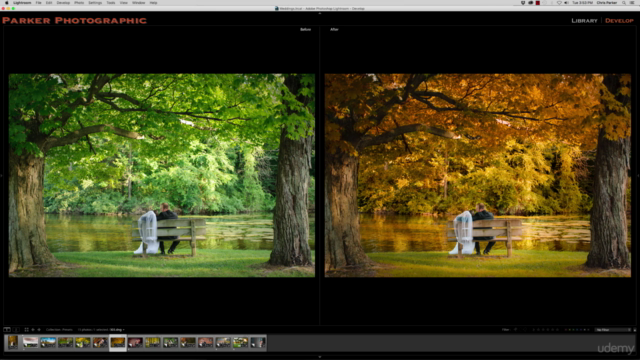640x360 pixels.
Task: Expand the right panel via edge arrow
Action: (x=638, y=176)
